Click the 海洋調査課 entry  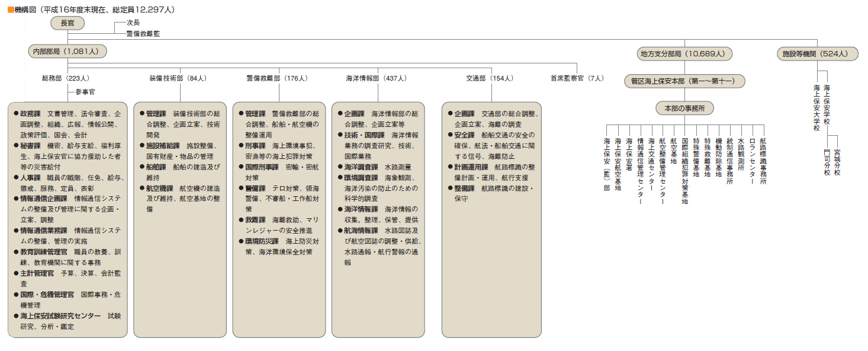pyautogui.click(x=361, y=167)
